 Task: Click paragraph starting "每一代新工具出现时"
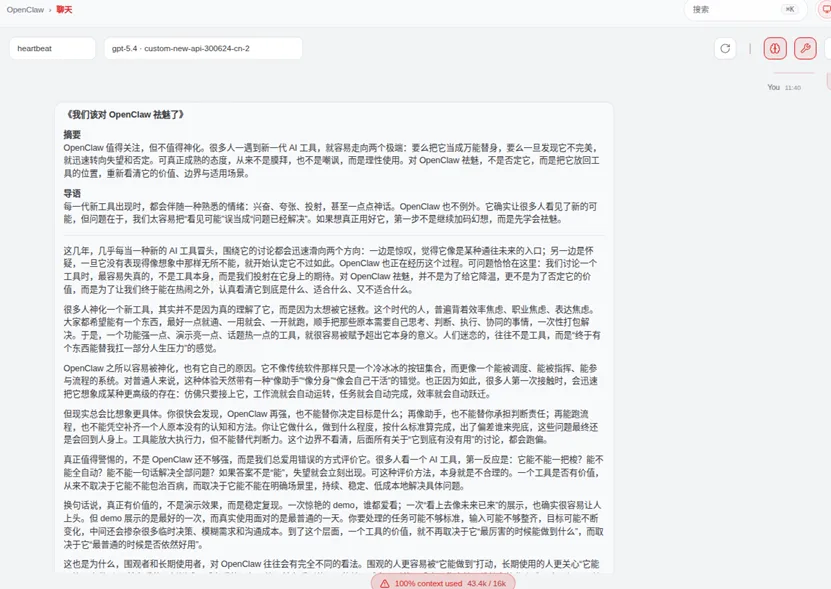click(330, 213)
